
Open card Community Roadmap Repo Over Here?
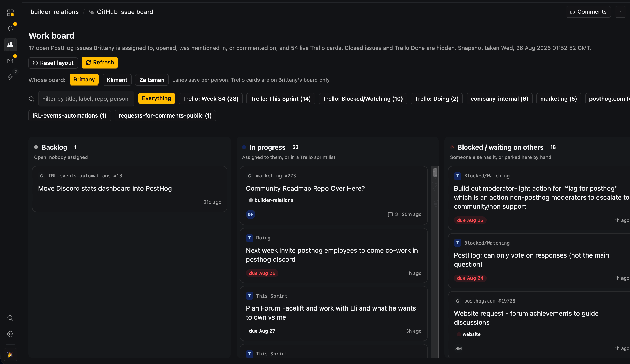tap(305, 188)
